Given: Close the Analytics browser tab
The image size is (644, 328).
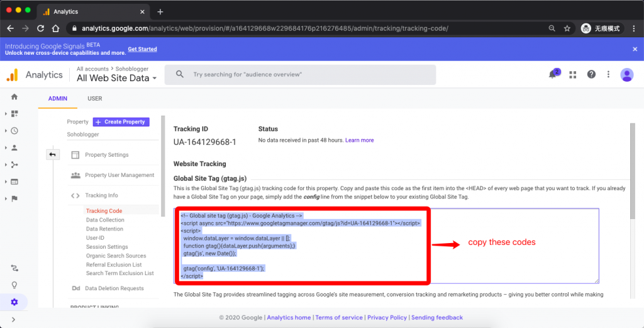Looking at the screenshot, I should [143, 12].
